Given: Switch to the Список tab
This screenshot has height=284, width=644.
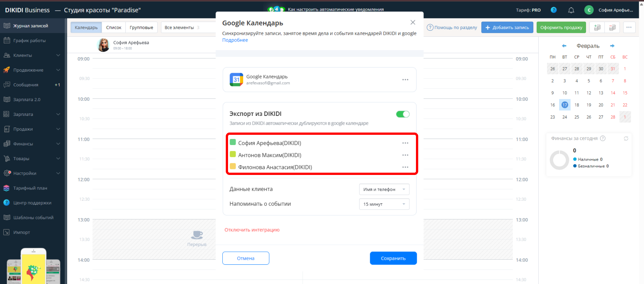Looking at the screenshot, I should (x=114, y=28).
